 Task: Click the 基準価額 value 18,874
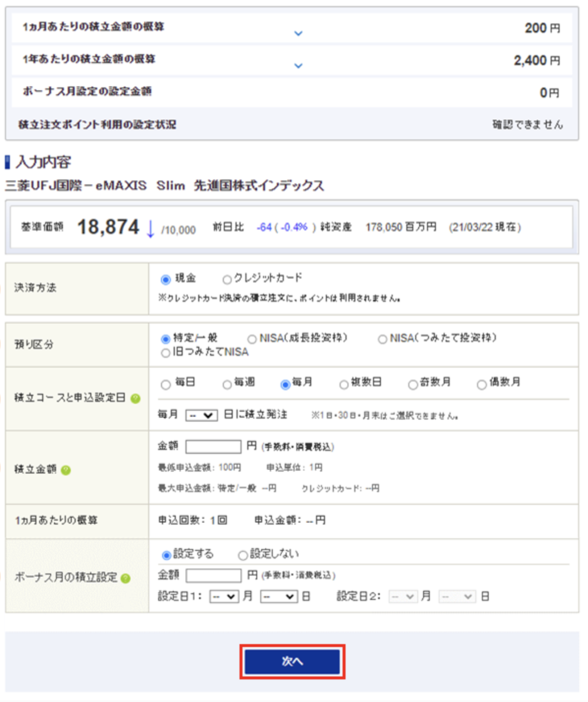[108, 227]
